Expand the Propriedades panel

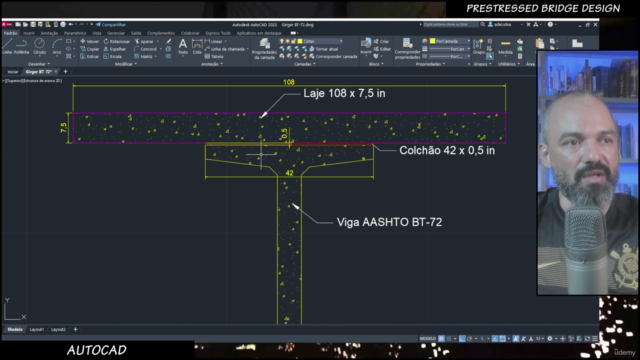[430, 64]
